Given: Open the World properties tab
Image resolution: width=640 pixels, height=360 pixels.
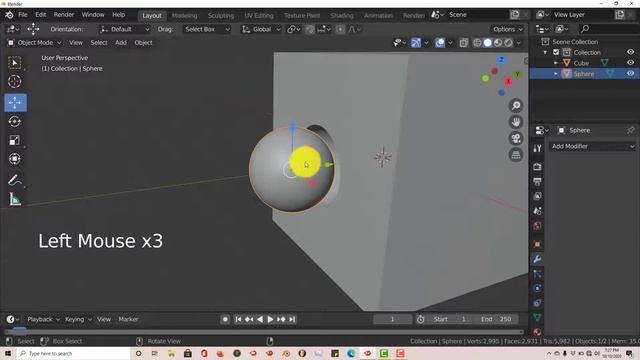Looking at the screenshot, I should pos(537,226).
